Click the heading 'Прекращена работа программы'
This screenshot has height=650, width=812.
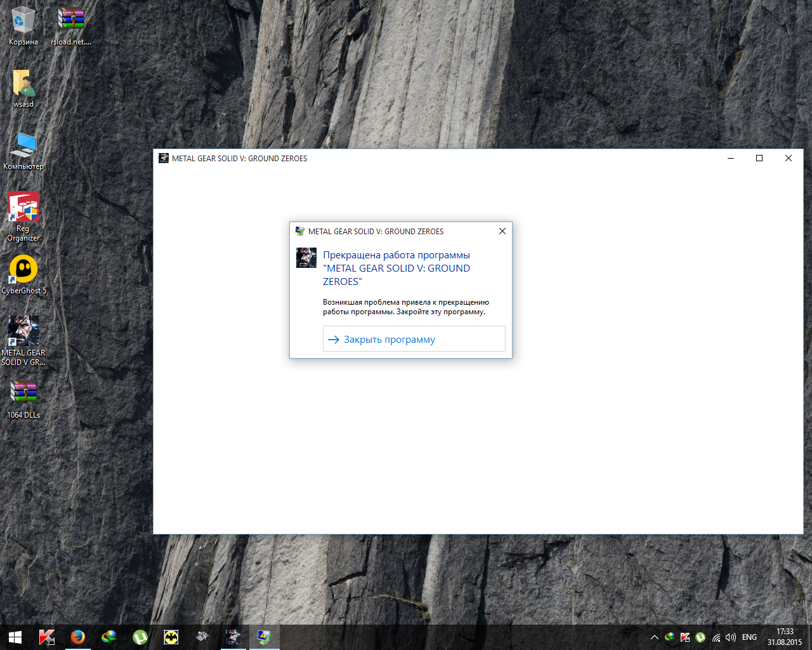(396, 255)
